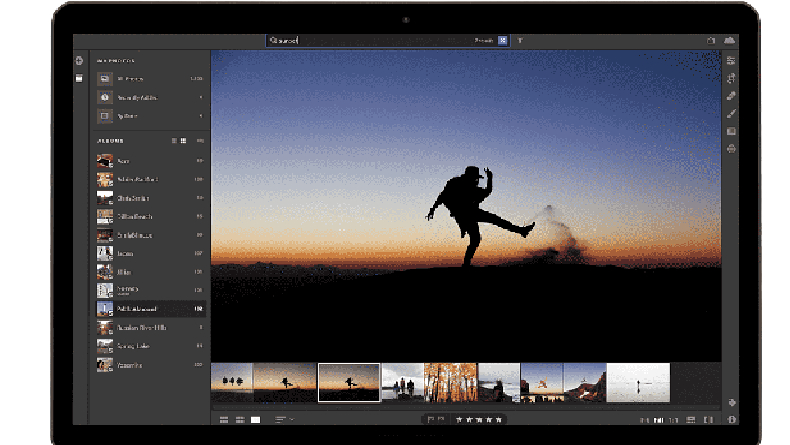Open the Yosemite album
790x445 pixels.
coord(150,365)
